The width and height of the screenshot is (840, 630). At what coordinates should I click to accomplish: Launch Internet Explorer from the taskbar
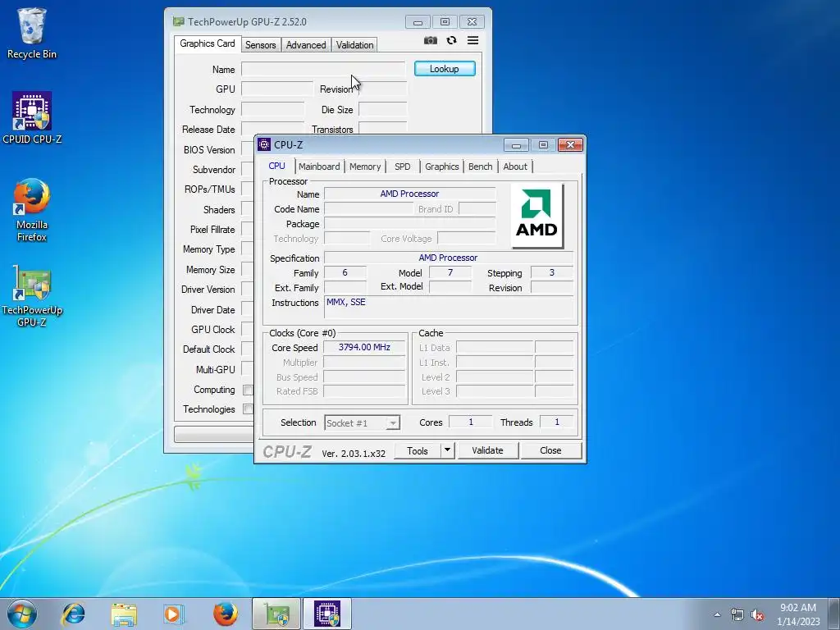[x=73, y=614]
